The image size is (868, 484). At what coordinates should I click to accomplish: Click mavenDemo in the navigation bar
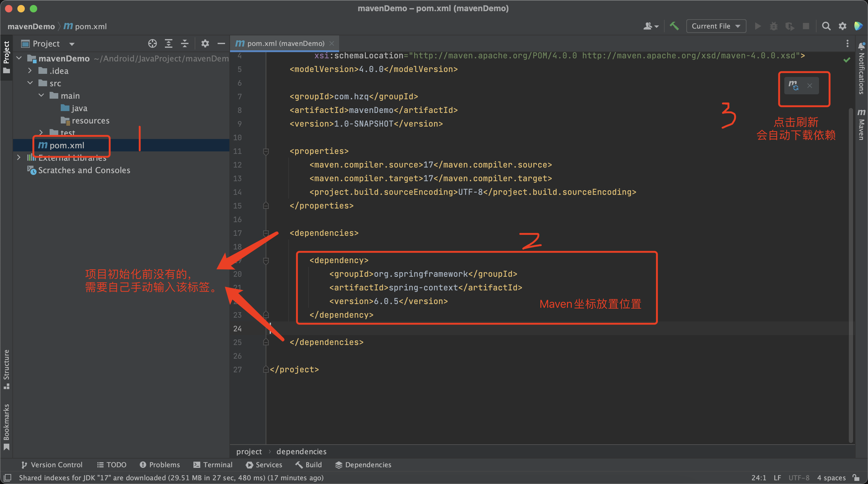[x=31, y=26]
